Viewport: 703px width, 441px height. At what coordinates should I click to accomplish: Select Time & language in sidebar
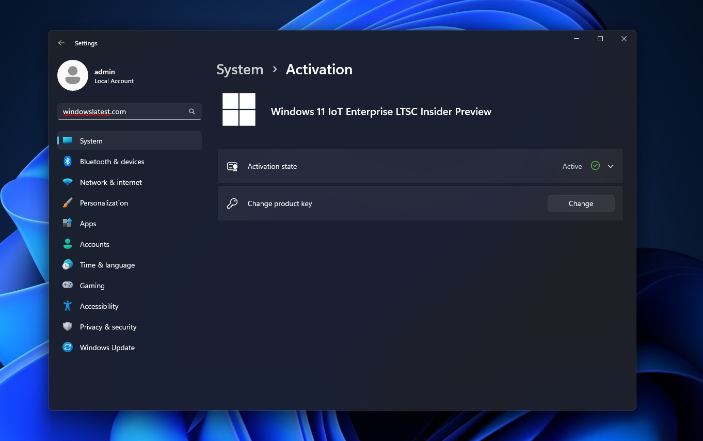(x=107, y=265)
